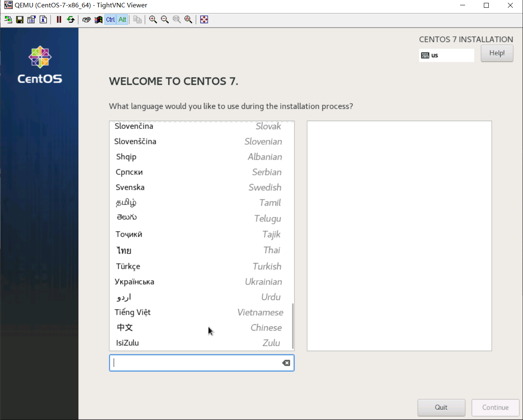Viewport: 523px width, 420px height.
Task: Toggle the Alt key toolbar button
Action: click(x=122, y=20)
